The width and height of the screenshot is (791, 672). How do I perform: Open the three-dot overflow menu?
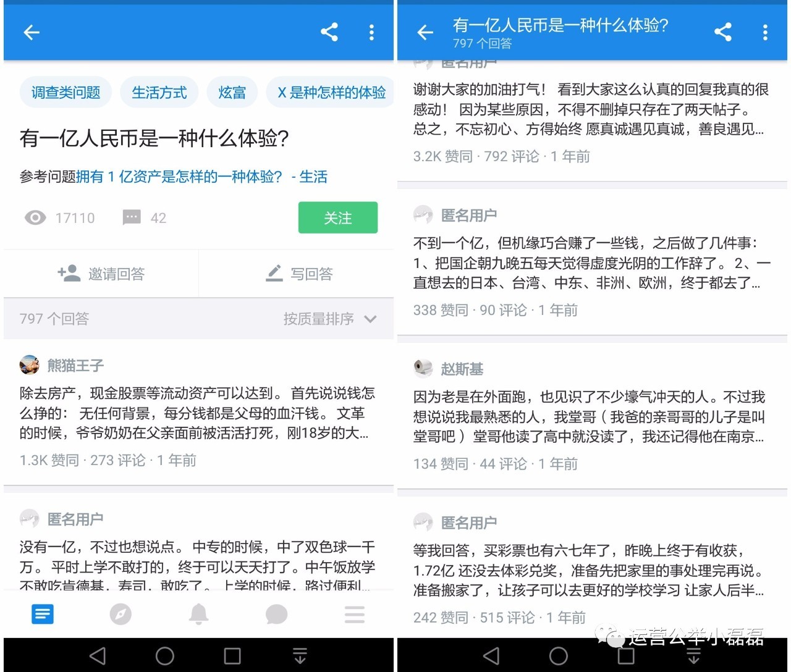pyautogui.click(x=371, y=32)
